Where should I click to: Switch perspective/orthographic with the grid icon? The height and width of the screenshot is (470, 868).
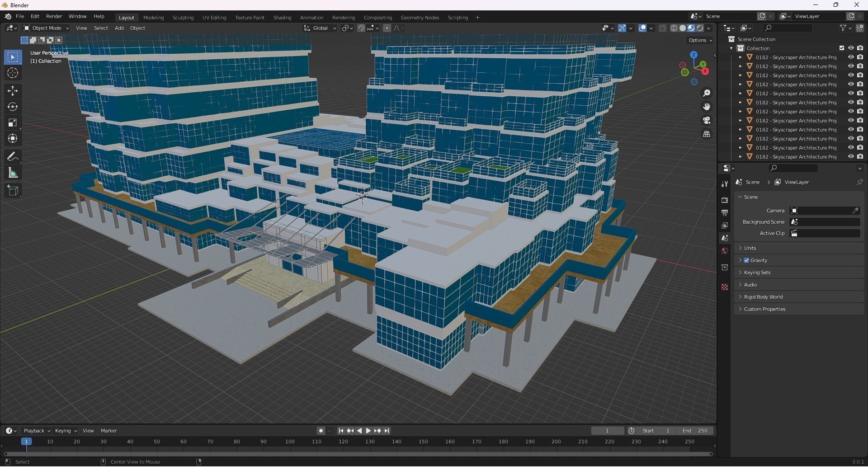(x=707, y=134)
